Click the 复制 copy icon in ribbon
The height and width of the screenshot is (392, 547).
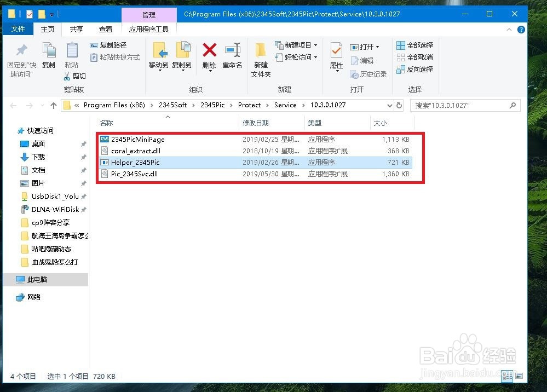pos(49,50)
